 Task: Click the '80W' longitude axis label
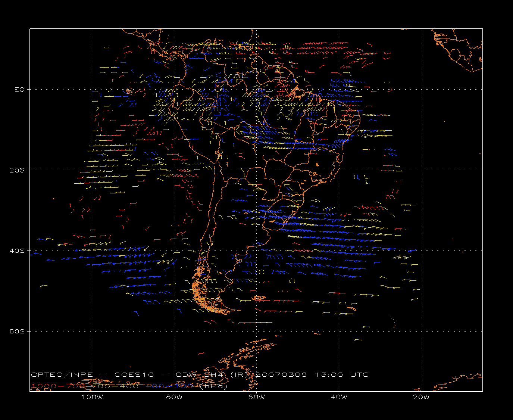[175, 397]
